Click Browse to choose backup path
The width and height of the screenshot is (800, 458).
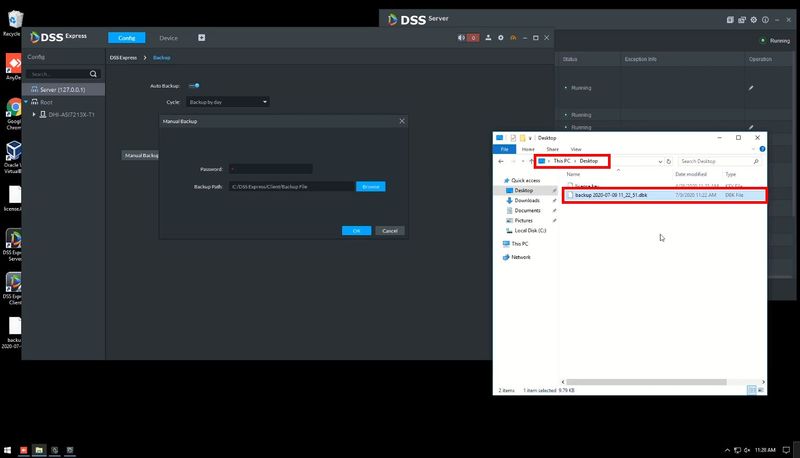(371, 187)
